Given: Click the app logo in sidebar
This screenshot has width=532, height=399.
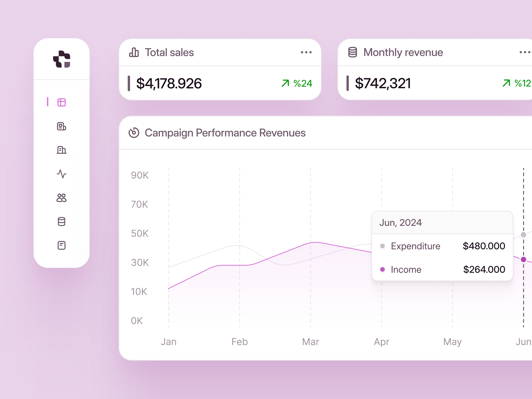Looking at the screenshot, I should coord(62,59).
